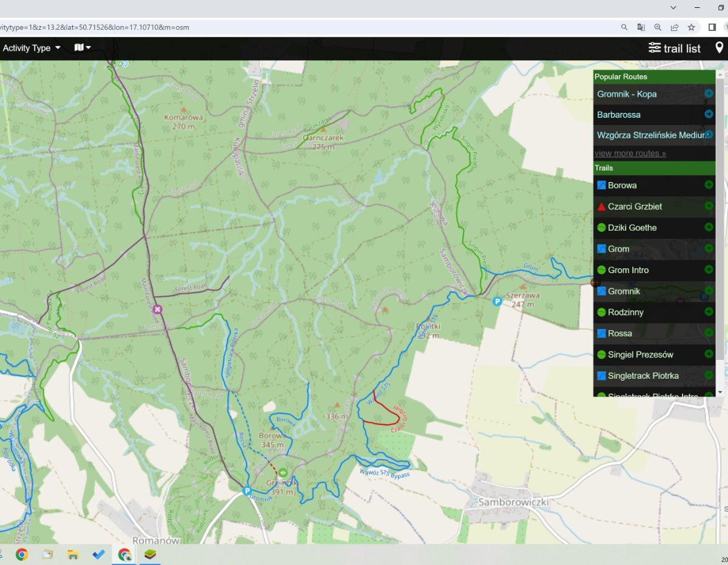Screen dimensions: 728x565
Task: Open the map layers dropdown
Action: [82, 48]
